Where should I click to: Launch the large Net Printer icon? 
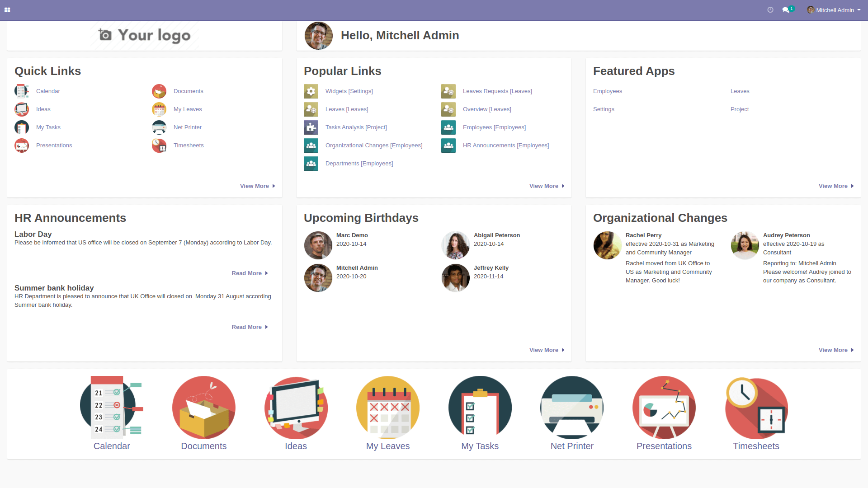pos(572,408)
